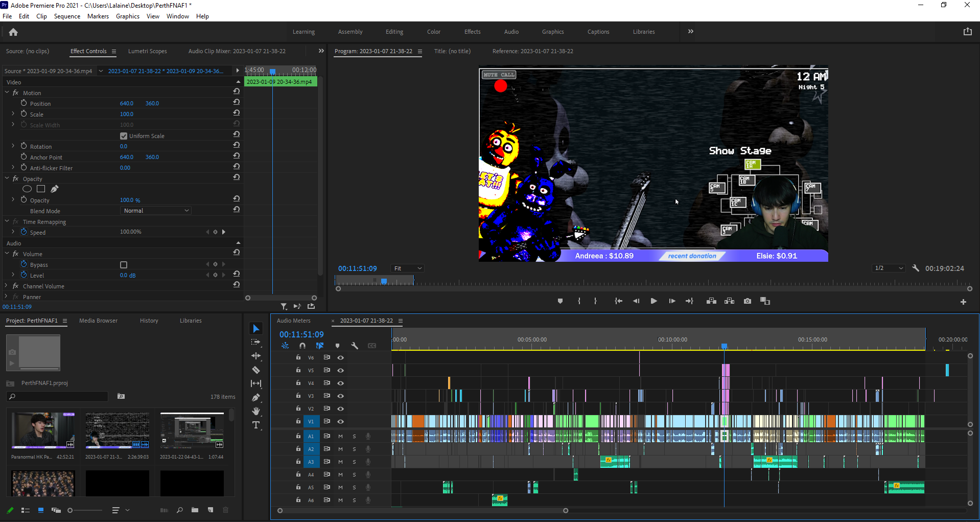Toggle V1 track output eye
This screenshot has width=980, height=522.
click(340, 422)
